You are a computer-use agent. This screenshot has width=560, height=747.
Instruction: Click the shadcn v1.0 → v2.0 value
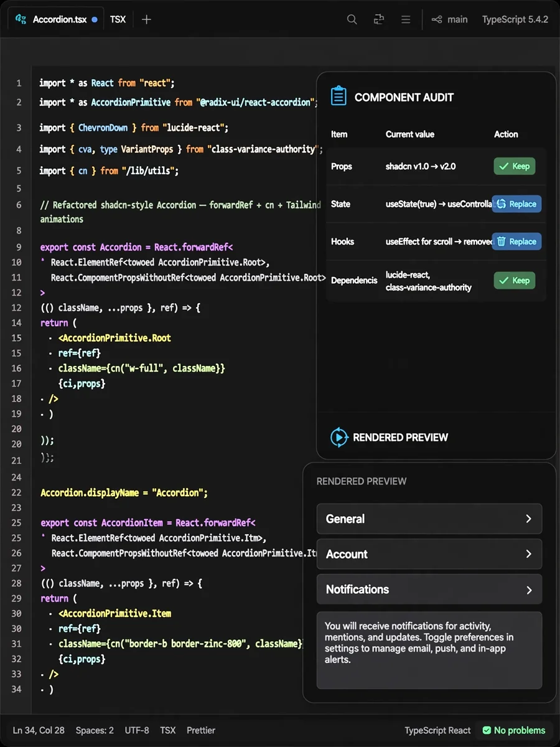tap(421, 166)
